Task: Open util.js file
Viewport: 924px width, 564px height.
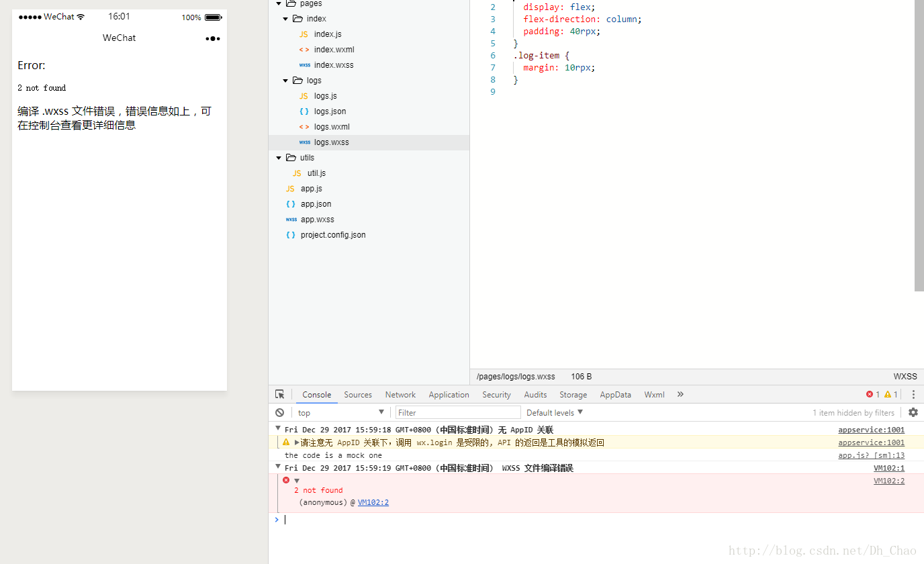Action: tap(316, 173)
